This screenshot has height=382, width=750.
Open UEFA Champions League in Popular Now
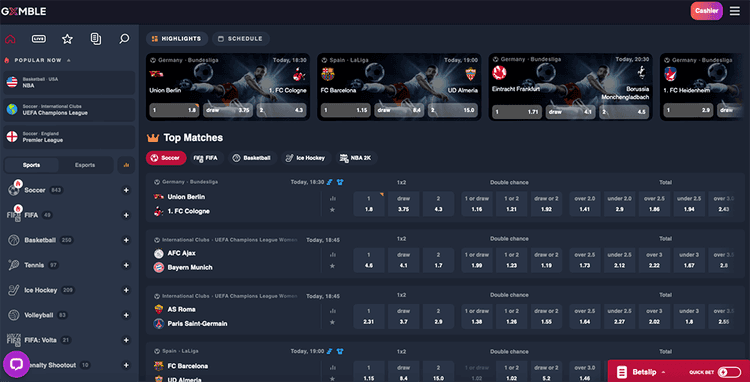pyautogui.click(x=69, y=110)
